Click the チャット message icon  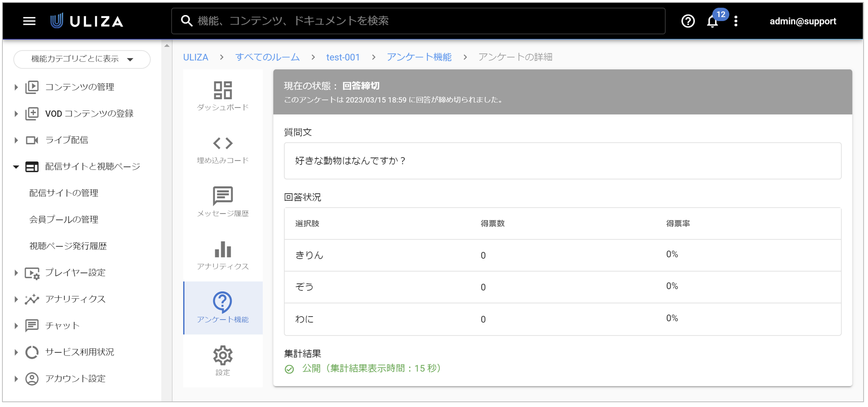(32, 326)
